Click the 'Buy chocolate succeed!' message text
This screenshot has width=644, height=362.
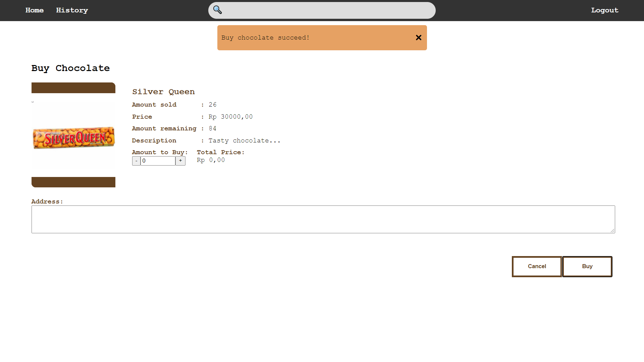[265, 38]
